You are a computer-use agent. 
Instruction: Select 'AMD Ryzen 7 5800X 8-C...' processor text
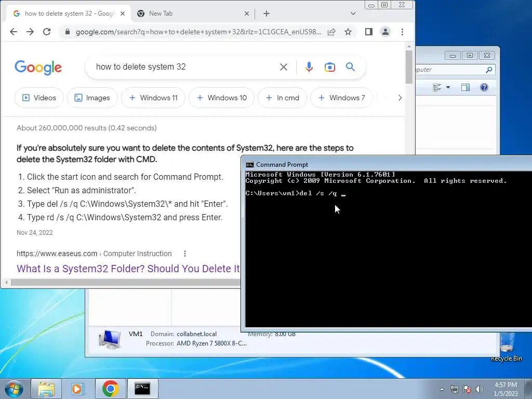212,343
